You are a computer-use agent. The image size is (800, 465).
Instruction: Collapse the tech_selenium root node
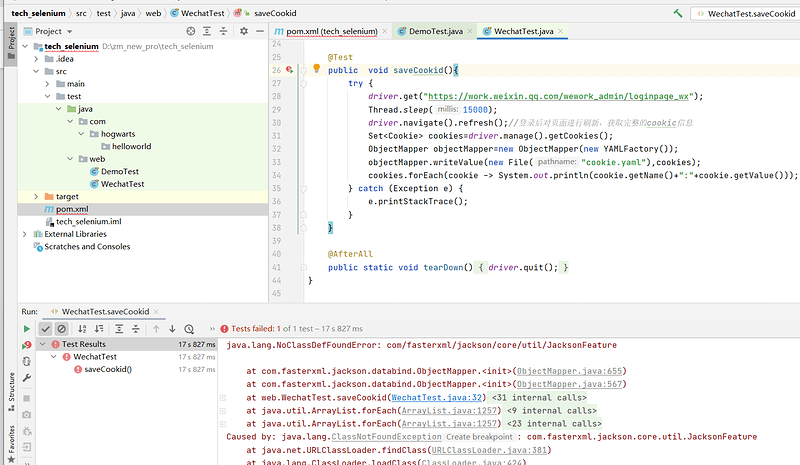[25, 46]
